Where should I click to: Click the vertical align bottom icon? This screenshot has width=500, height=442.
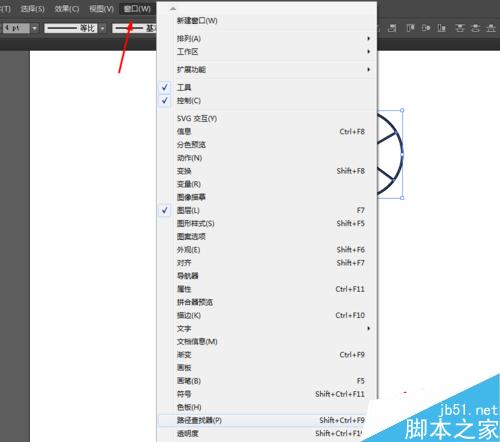[442, 28]
